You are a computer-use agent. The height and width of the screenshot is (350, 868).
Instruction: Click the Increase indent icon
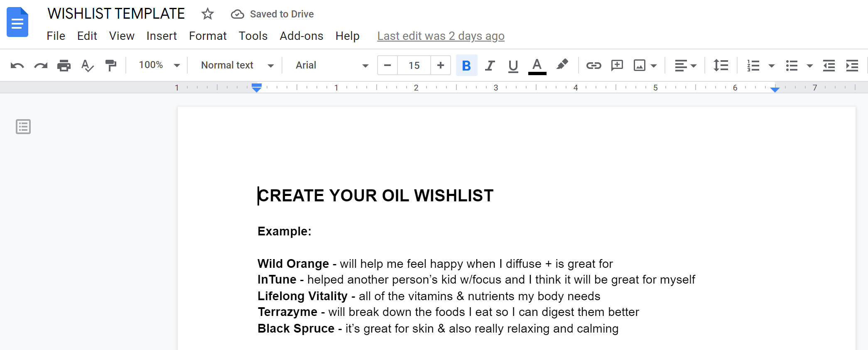(852, 66)
